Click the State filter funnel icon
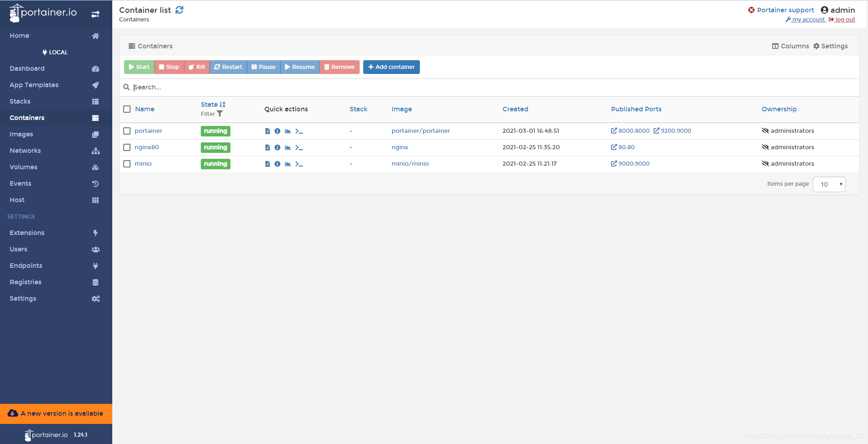This screenshot has width=868, height=444. click(x=220, y=114)
